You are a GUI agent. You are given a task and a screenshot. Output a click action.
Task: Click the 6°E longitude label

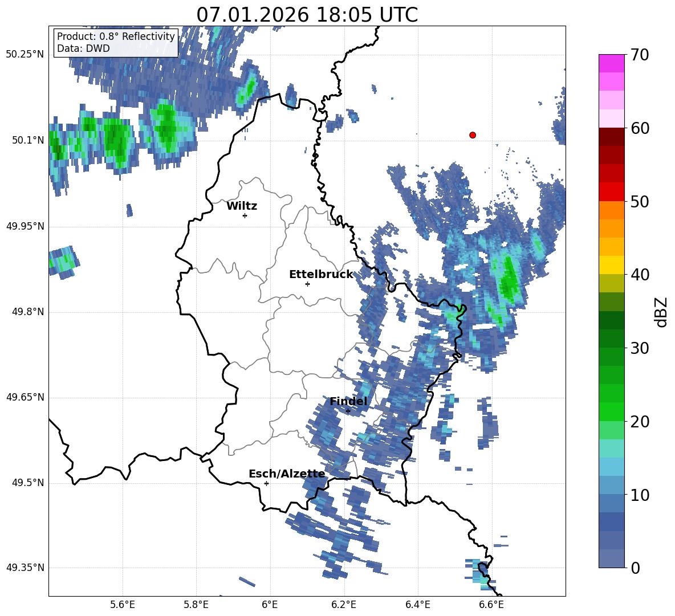(270, 605)
